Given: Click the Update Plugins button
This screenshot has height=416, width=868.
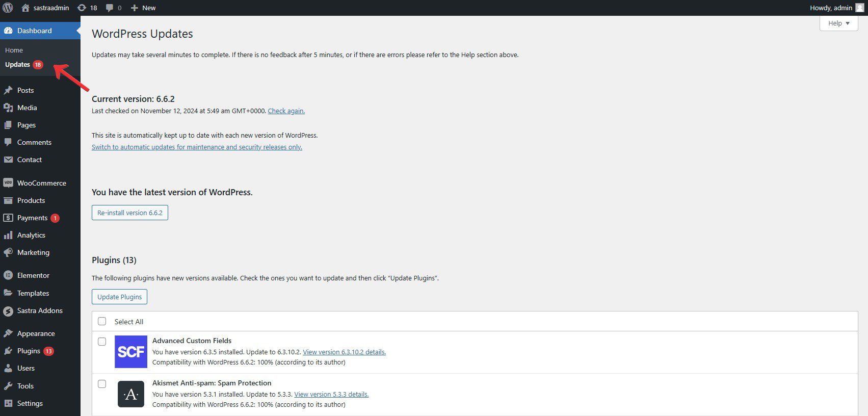Looking at the screenshot, I should [119, 297].
